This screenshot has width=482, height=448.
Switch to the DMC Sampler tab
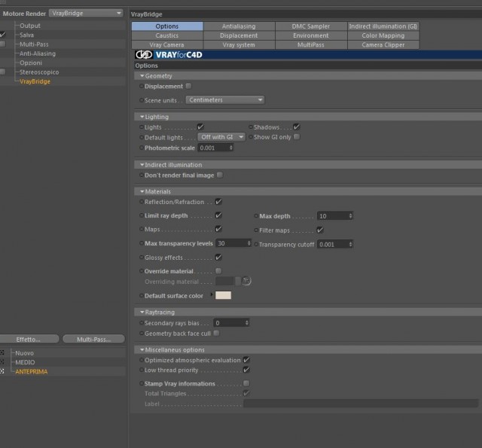tap(311, 26)
